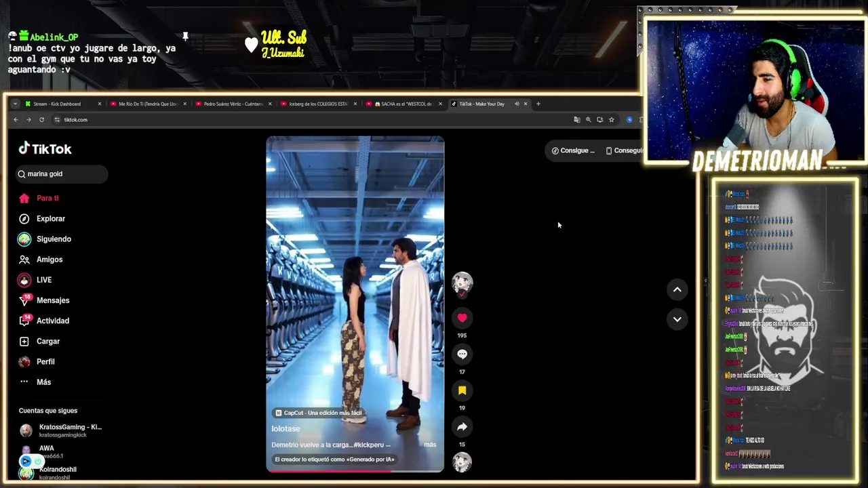Switch to the Me Río De Ti tab

click(148, 104)
